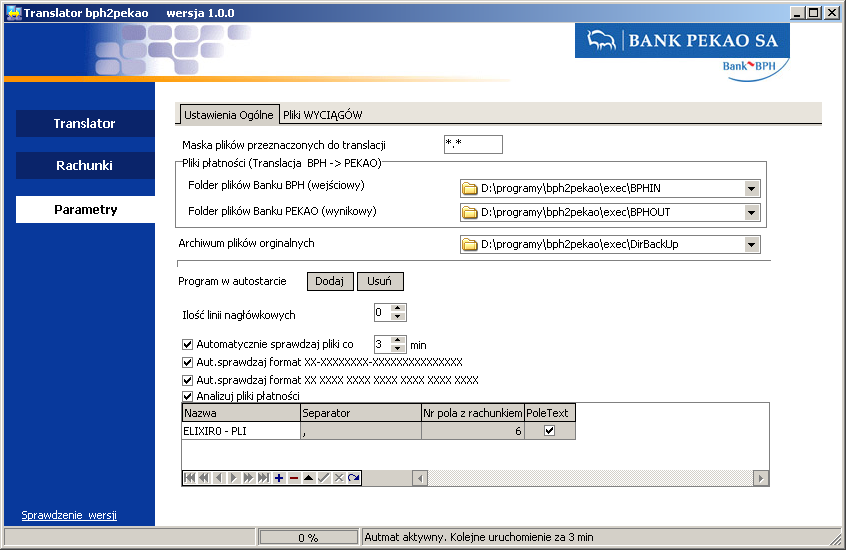
Task: Click horizontal scrollbar track of grid
Action: [x=590, y=478]
